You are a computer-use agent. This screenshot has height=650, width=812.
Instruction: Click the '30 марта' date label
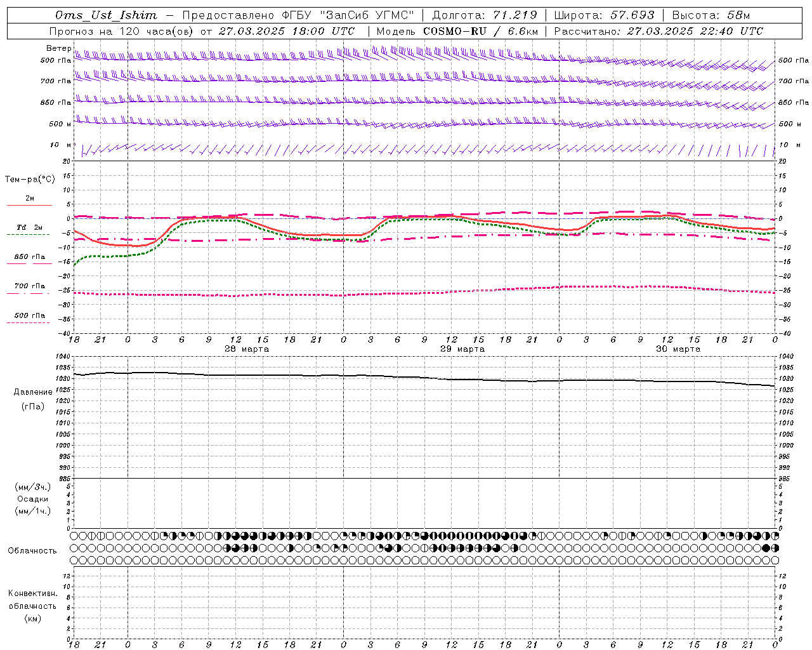click(678, 349)
